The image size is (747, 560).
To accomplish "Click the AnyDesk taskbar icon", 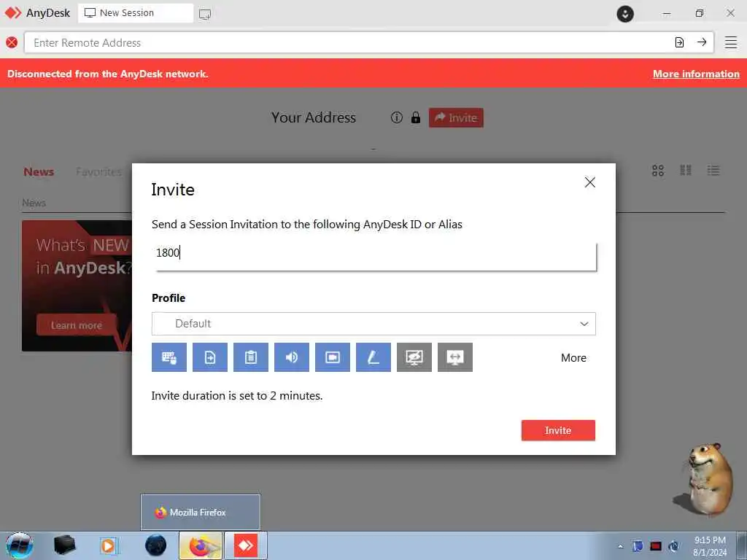I will coord(246,545).
